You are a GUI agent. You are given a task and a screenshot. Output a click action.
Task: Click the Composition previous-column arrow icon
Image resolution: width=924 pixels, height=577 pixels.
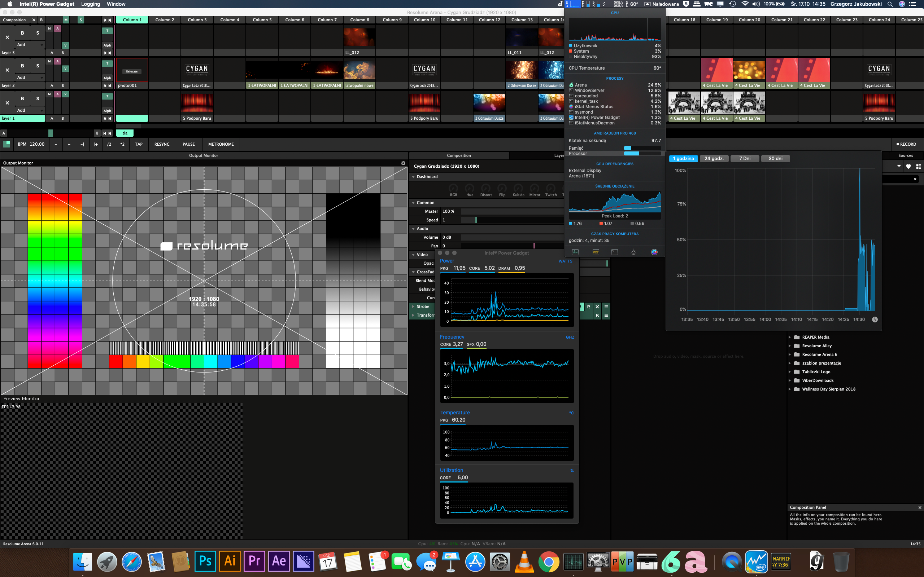tap(105, 20)
